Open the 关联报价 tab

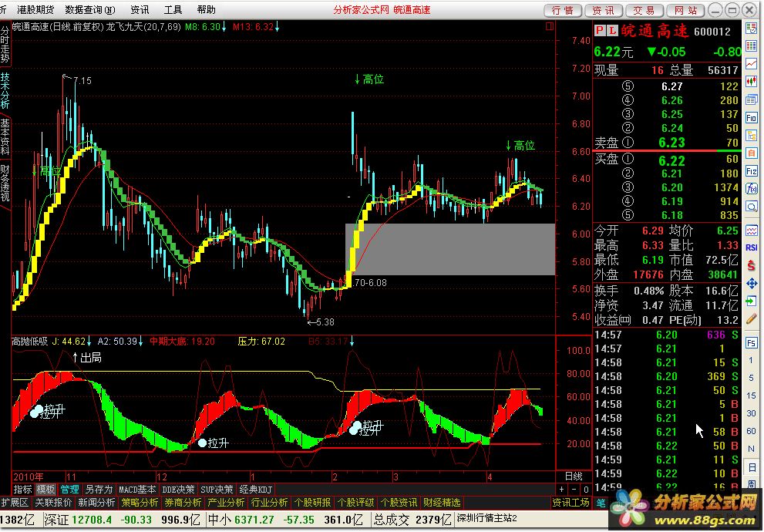pyautogui.click(x=53, y=502)
